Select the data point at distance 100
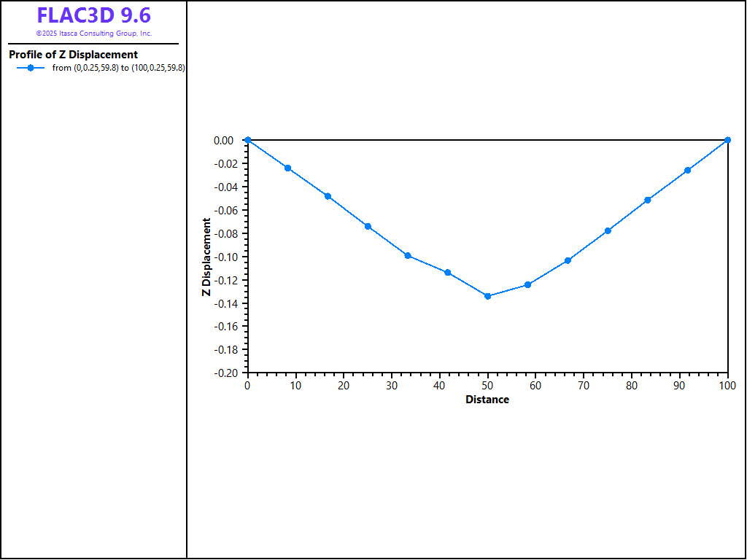 pos(727,140)
